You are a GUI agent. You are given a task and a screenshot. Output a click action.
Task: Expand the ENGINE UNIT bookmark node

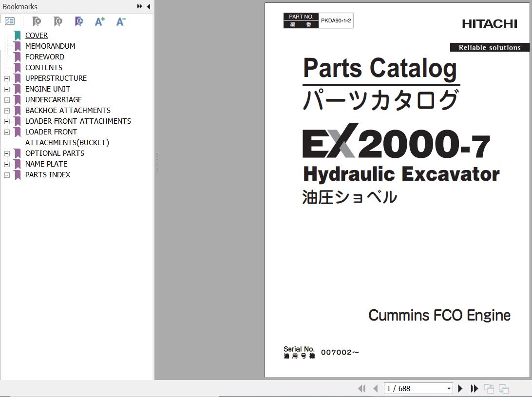[x=7, y=89]
